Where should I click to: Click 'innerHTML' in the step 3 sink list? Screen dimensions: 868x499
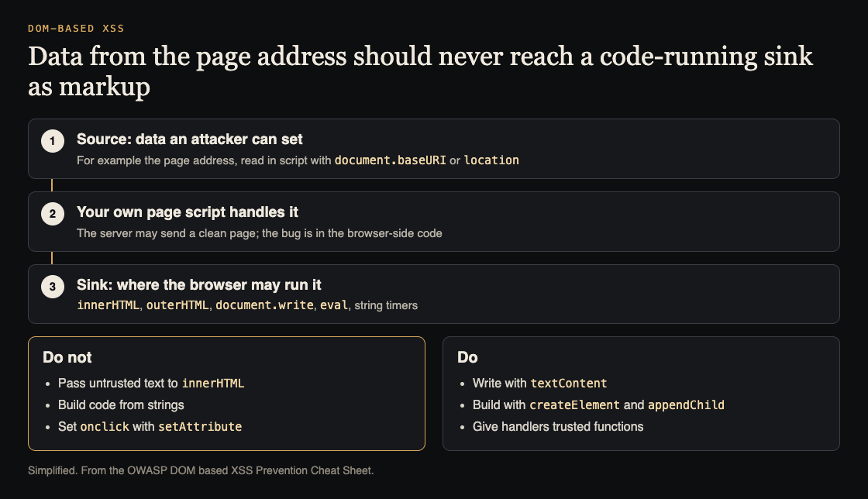coord(108,305)
